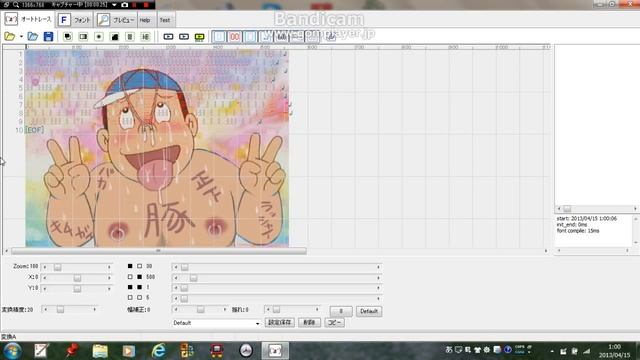Click the thumb of the slider for value 1
This screenshot has width=640, height=360.
[184, 288]
